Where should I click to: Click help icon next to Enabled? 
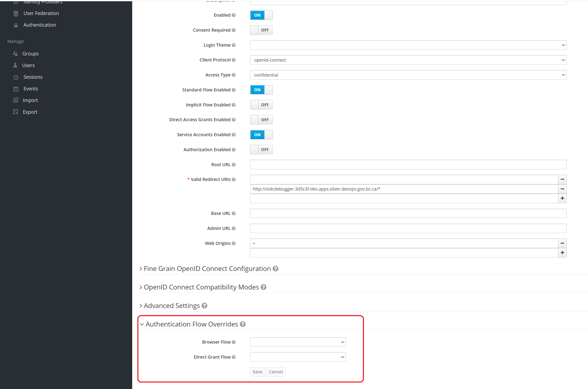[x=234, y=15]
